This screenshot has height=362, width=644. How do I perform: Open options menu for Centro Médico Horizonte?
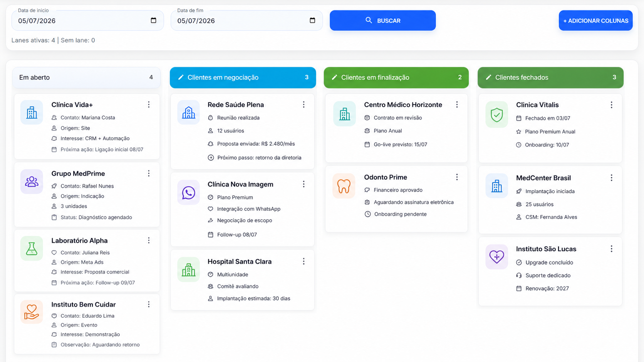(457, 105)
